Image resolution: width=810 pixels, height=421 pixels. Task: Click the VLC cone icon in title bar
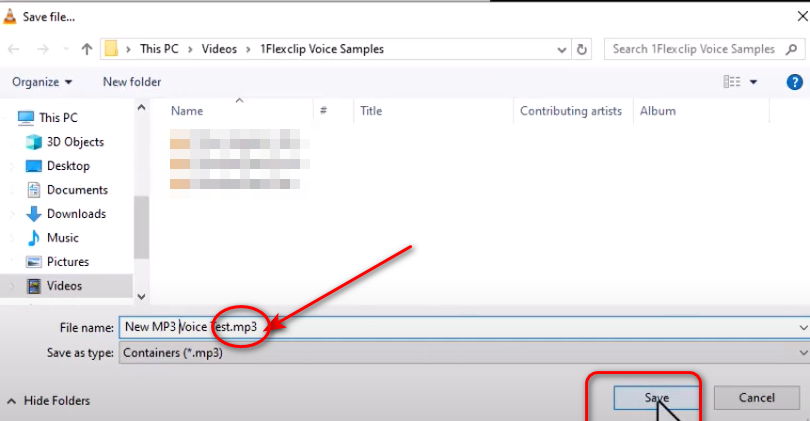click(x=9, y=17)
